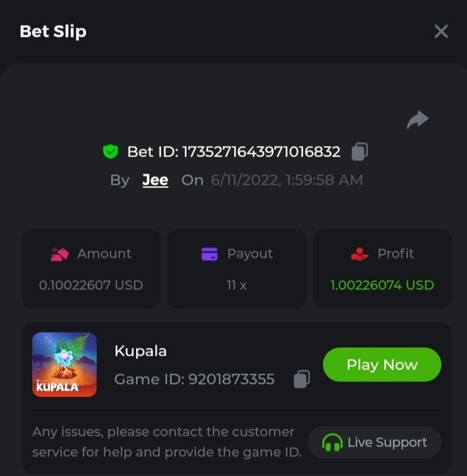Click the pink Amount icon

pyautogui.click(x=60, y=254)
